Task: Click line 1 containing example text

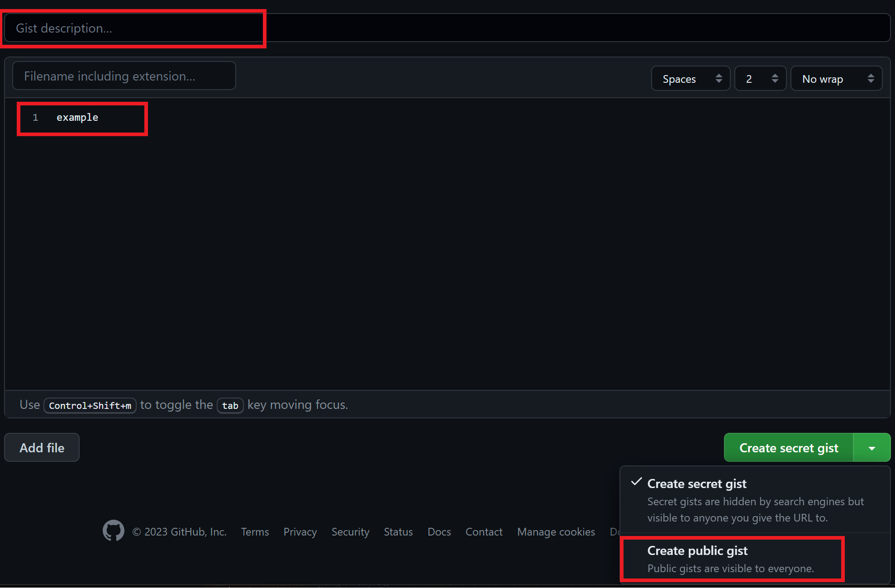Action: [78, 118]
